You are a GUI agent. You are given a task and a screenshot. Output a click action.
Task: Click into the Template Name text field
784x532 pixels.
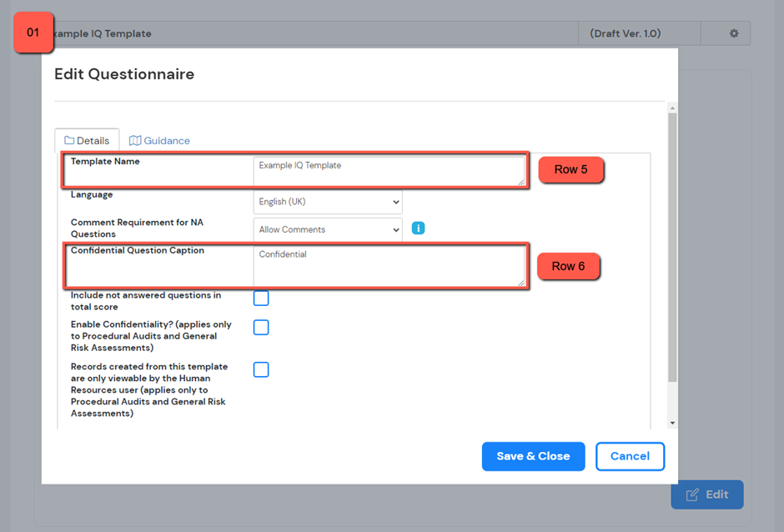pos(389,171)
